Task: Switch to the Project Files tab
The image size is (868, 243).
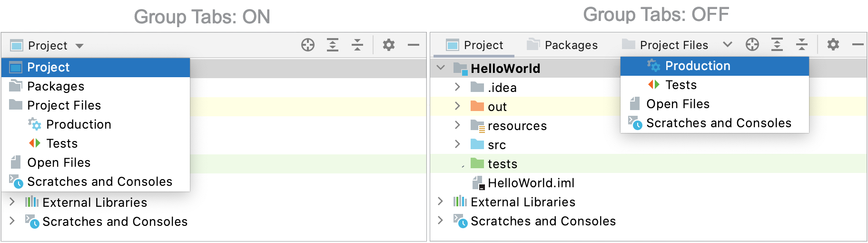Action: tap(665, 45)
